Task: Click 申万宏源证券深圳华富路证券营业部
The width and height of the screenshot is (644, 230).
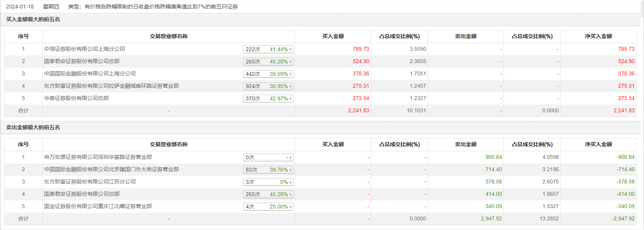Action: click(x=98, y=157)
